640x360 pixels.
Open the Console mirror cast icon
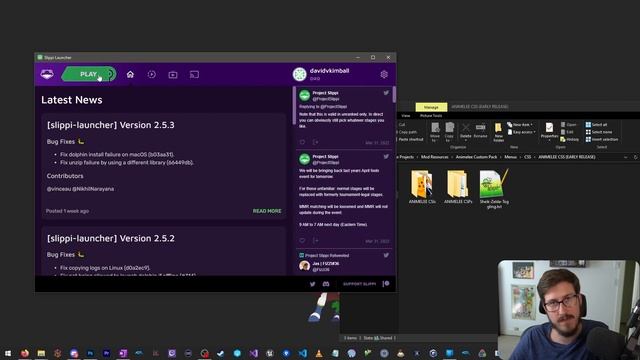pos(194,74)
